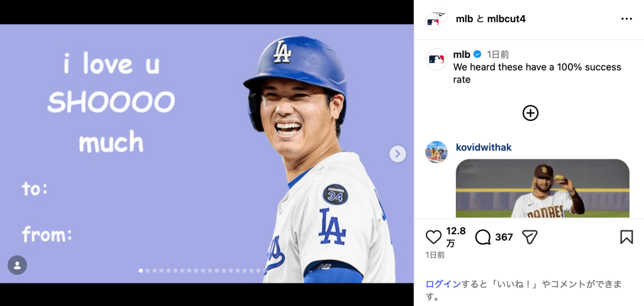The image size is (644, 306).
Task: Share post with paper plane icon
Action: click(530, 237)
